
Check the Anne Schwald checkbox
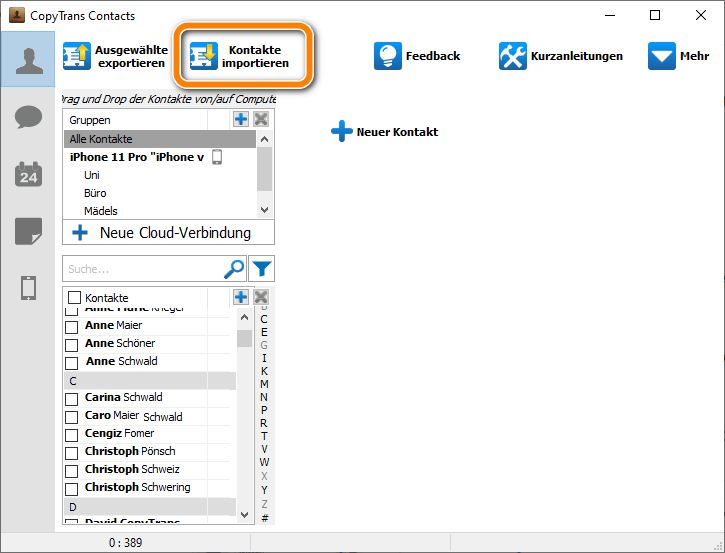pyautogui.click(x=72, y=363)
